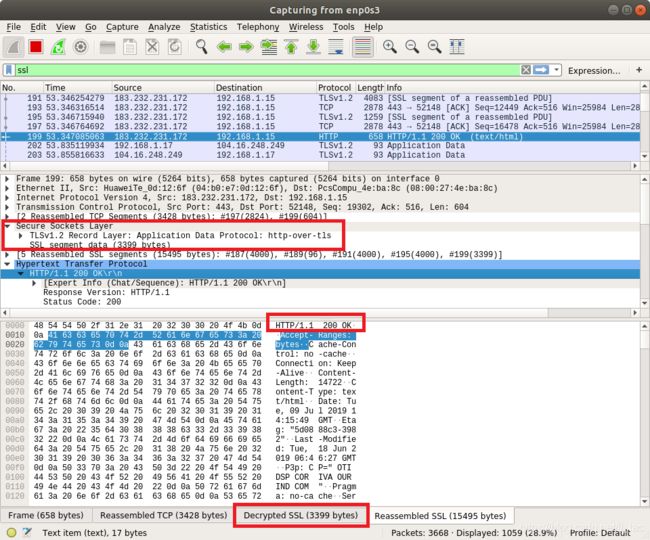Image resolution: width=650 pixels, height=540 pixels.
Task: Open the Capture menu
Action: pyautogui.click(x=122, y=27)
